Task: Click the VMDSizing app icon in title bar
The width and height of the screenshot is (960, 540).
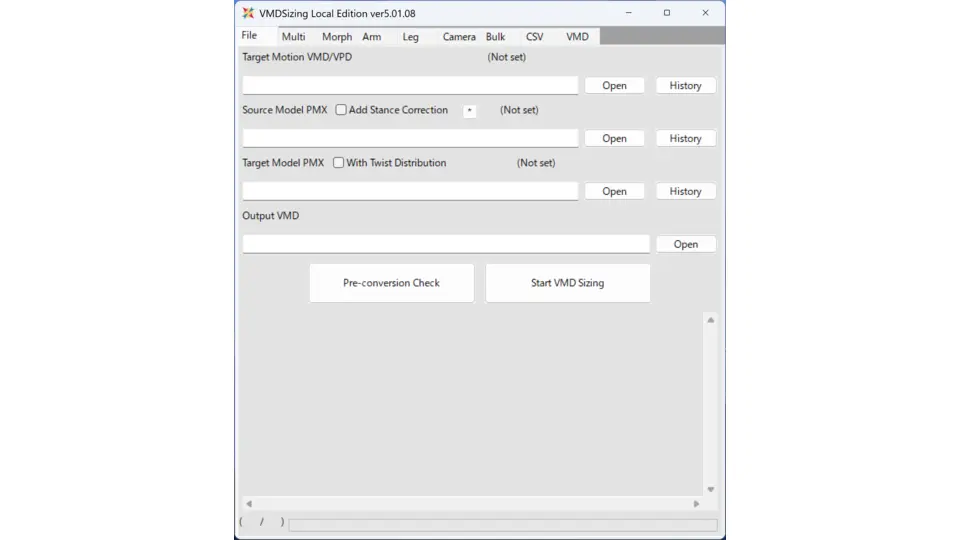Action: [x=248, y=13]
